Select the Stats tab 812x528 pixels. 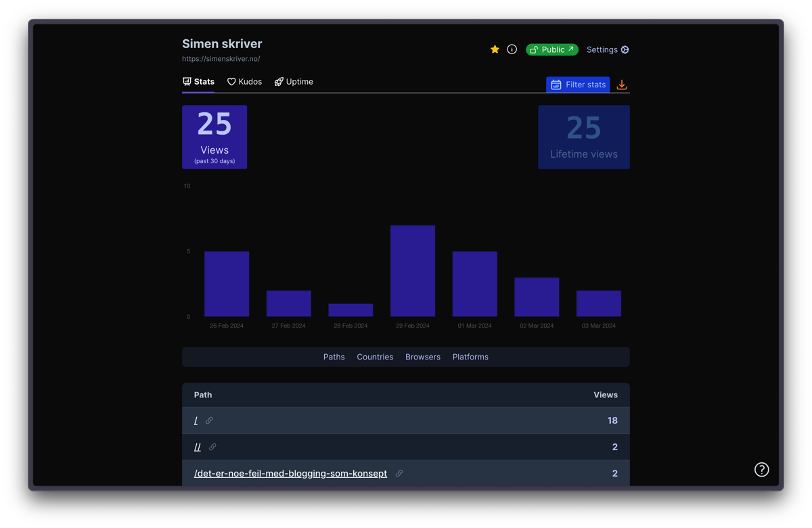click(x=198, y=82)
